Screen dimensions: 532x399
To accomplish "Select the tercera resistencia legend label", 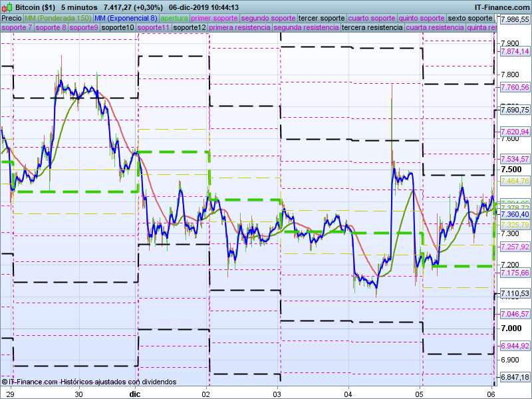I will coord(371,28).
